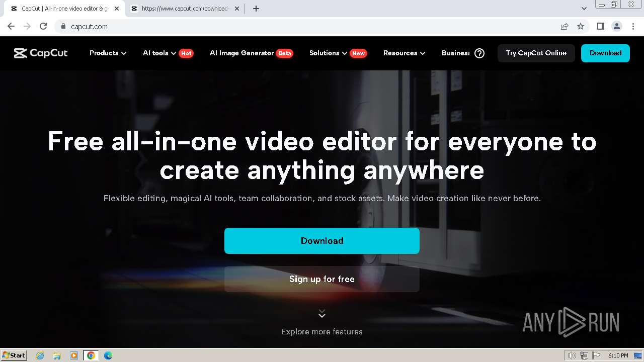Screen dimensions: 644x362
Task: Open the tab search dropdown arrow
Action: [x=584, y=9]
